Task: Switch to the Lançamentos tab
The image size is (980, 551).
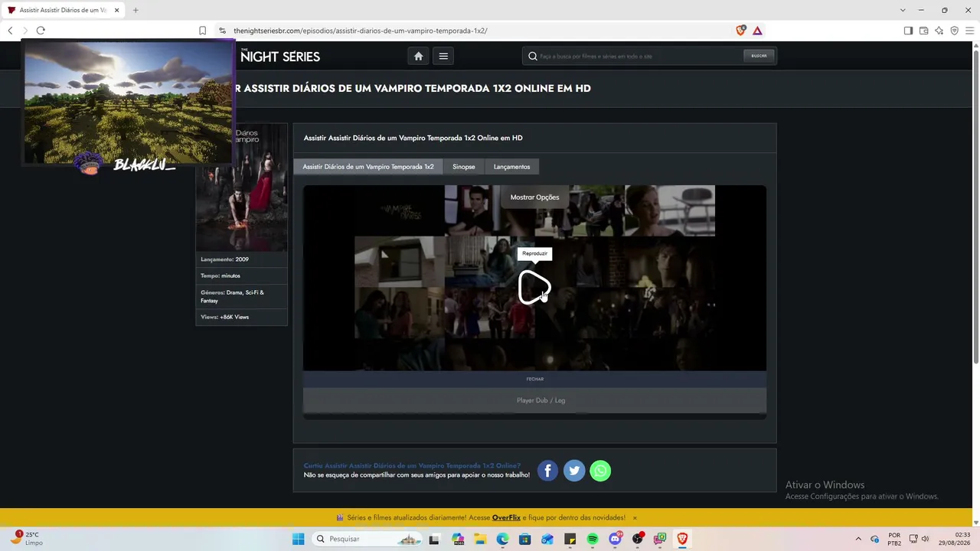Action: [x=511, y=167]
